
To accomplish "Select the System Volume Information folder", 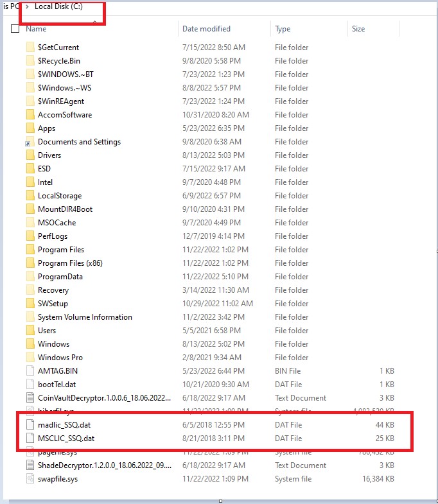I will coord(85,317).
